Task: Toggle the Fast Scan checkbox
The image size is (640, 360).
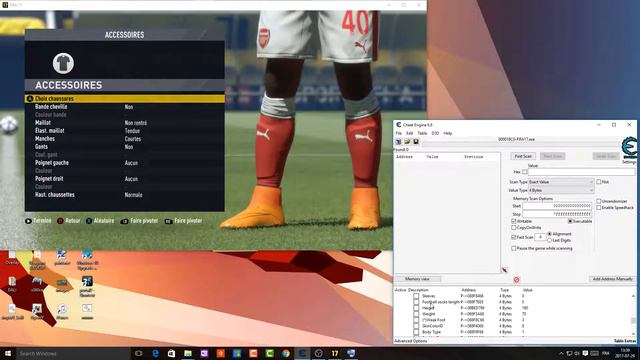Action: tap(514, 237)
